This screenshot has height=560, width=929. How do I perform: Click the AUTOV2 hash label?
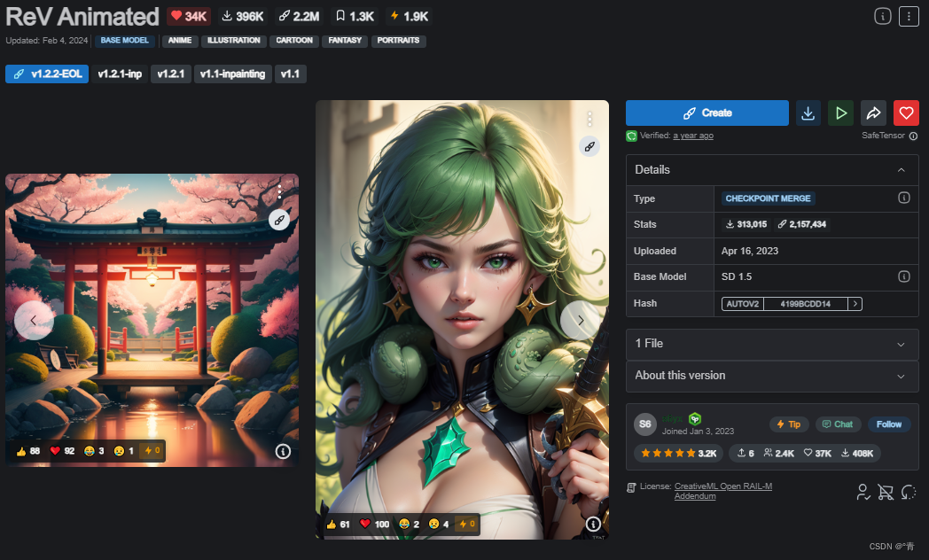point(742,304)
